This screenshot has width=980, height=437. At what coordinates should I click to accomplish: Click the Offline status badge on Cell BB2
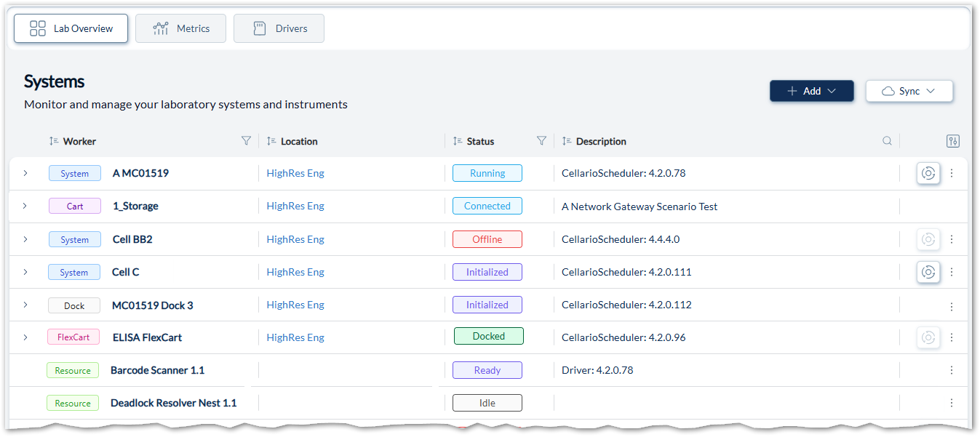coord(487,238)
